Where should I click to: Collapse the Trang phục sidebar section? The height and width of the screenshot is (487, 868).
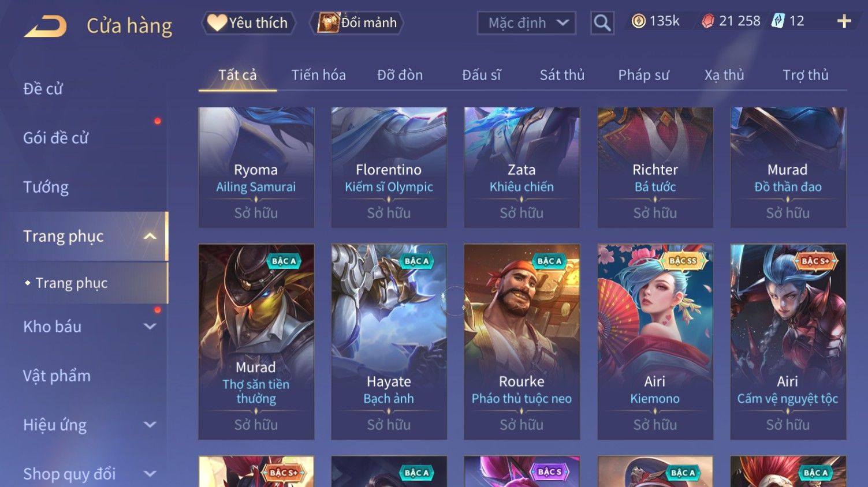pos(150,236)
